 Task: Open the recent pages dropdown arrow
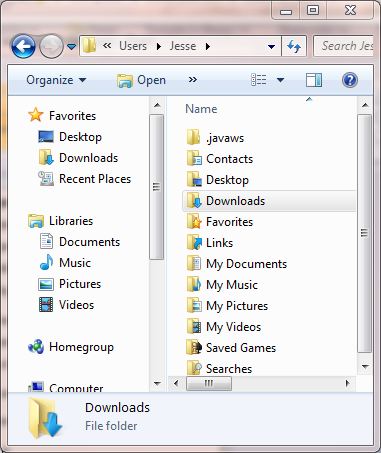71,47
